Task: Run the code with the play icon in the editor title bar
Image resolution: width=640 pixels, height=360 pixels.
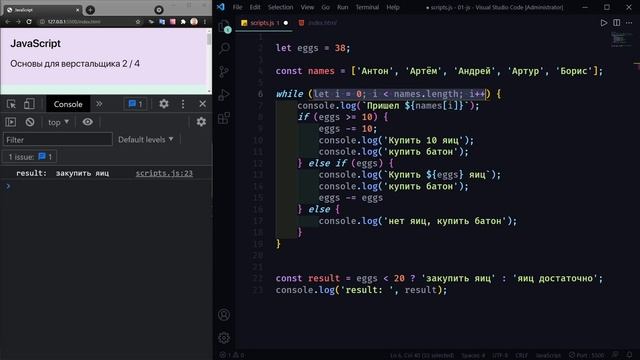Action: click(x=604, y=23)
